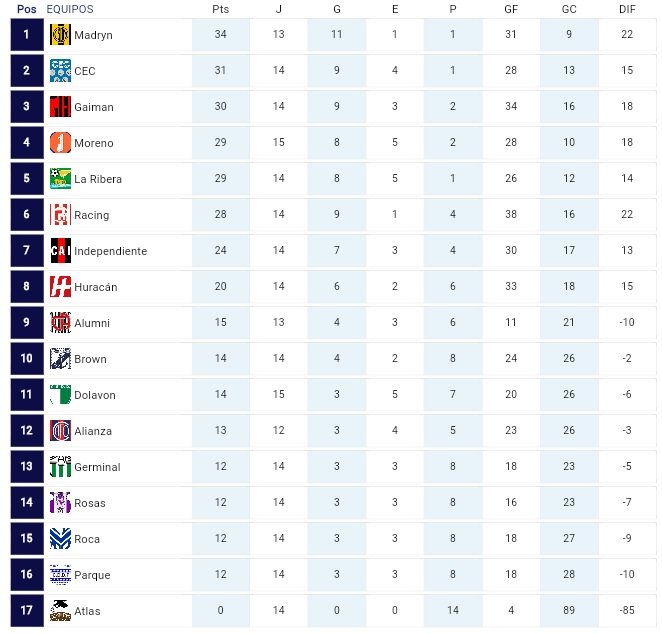Select the Gaiman red crest icon
Image resolution: width=662 pixels, height=634 pixels.
[60, 106]
